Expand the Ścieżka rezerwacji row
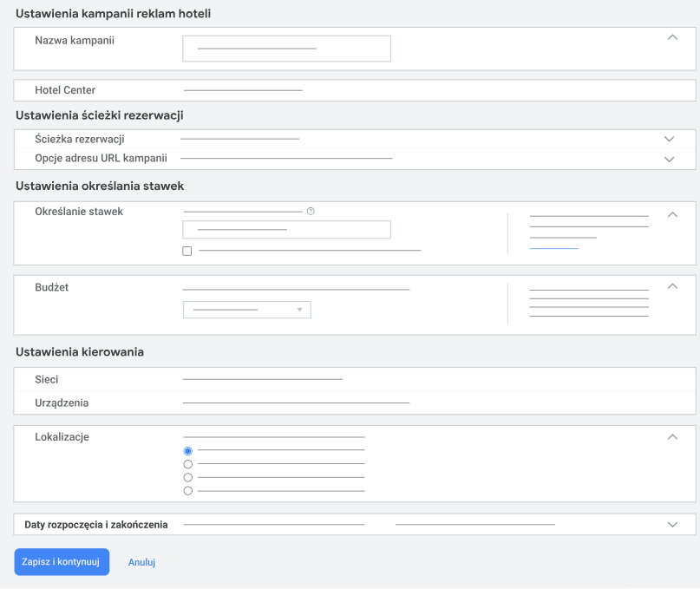700x589 pixels. [669, 139]
